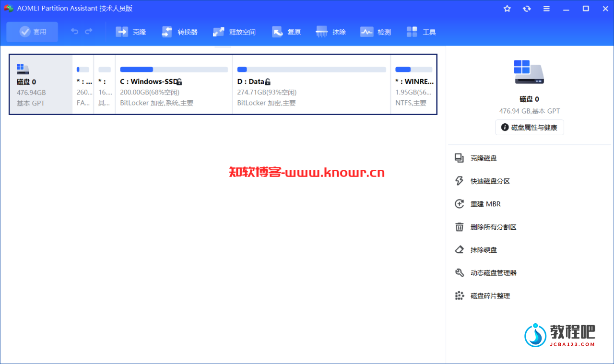Click the lock icon next to D: Data
This screenshot has width=614, height=364.
coord(268,82)
